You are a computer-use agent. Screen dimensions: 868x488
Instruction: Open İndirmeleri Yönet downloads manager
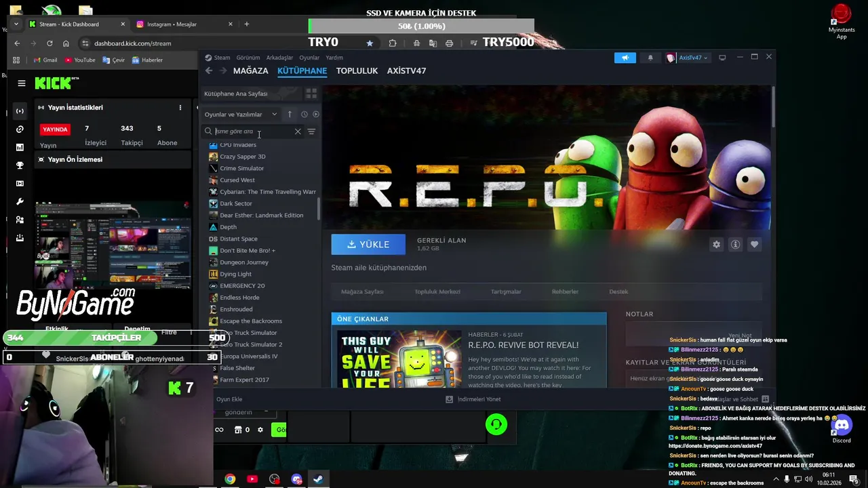(474, 399)
